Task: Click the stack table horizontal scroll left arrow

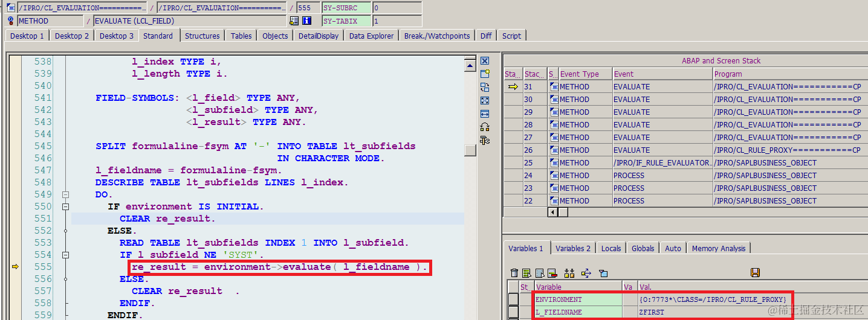Action: pos(552,213)
